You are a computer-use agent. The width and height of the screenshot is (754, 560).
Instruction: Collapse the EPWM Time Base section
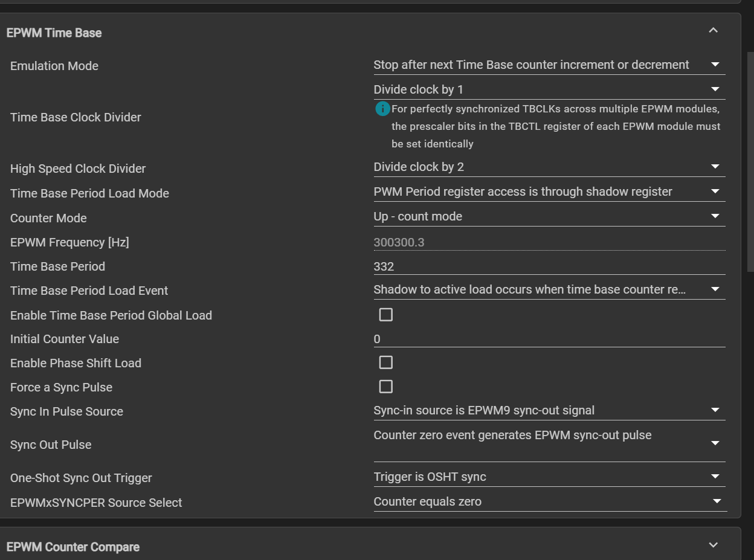(713, 30)
